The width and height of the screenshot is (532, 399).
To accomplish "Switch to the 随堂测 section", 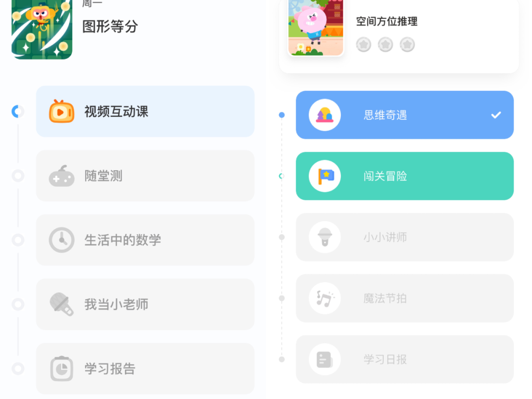I will point(145,176).
